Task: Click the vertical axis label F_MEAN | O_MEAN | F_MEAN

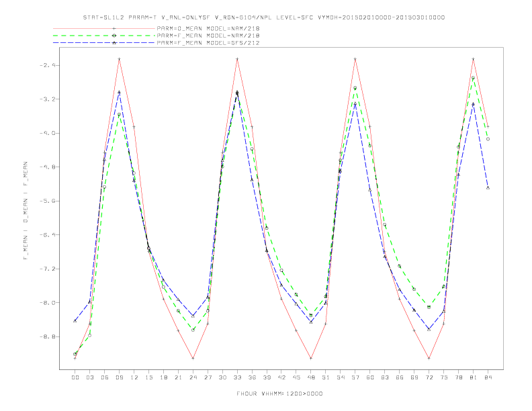Action: 26,211
